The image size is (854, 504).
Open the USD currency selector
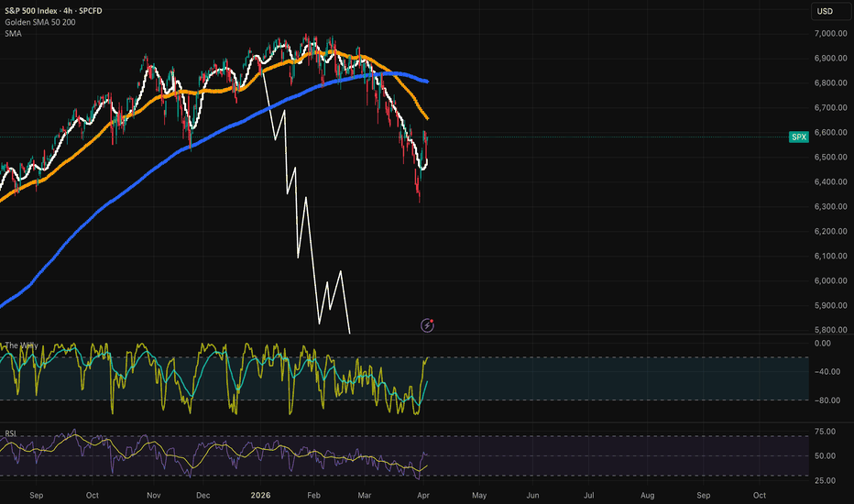click(x=825, y=12)
